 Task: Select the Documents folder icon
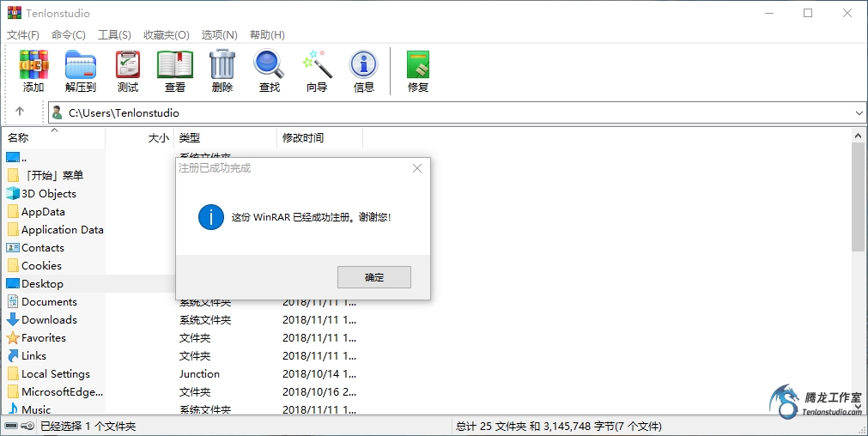point(13,301)
